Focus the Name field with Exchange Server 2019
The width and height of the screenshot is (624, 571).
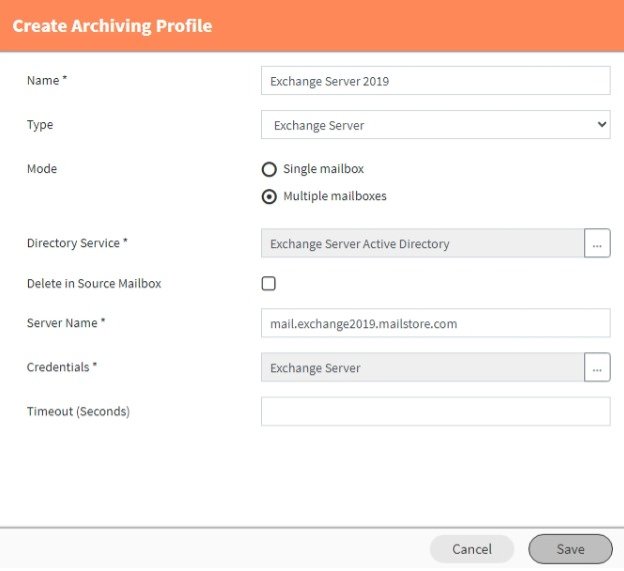pyautogui.click(x=435, y=81)
